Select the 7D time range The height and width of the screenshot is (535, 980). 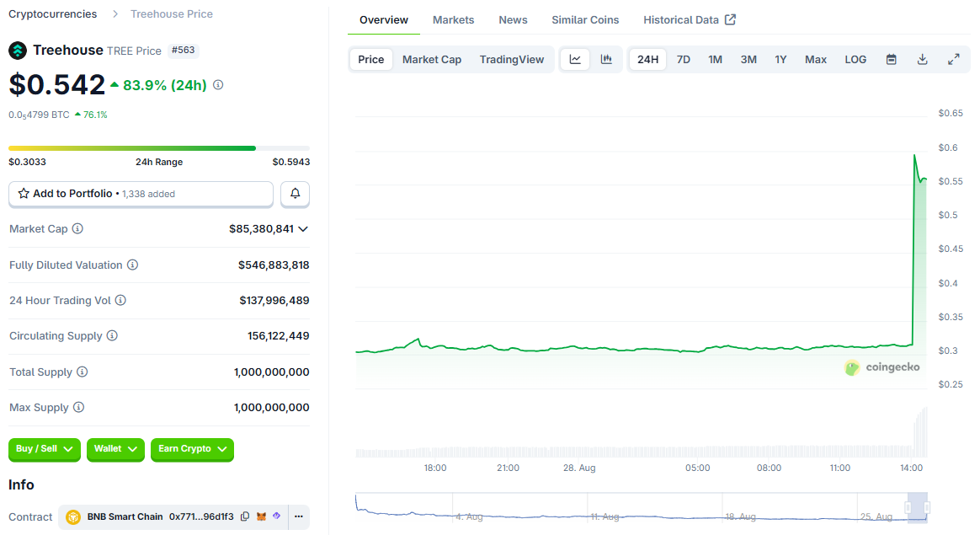(x=684, y=60)
